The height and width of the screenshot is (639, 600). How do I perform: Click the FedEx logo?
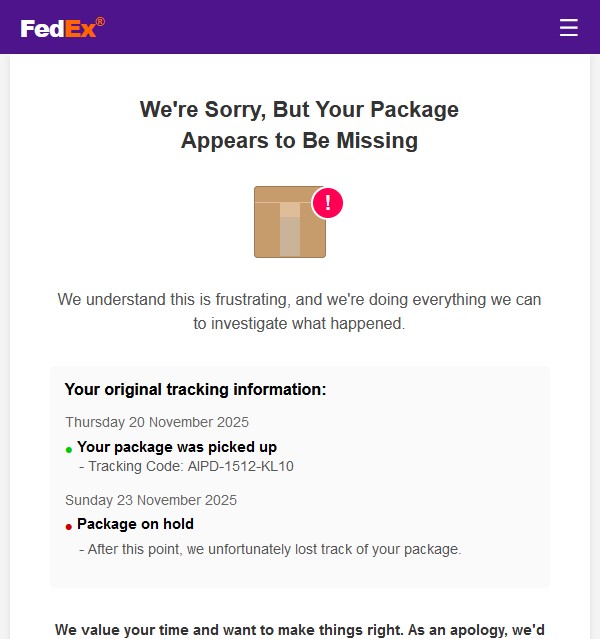pyautogui.click(x=58, y=28)
